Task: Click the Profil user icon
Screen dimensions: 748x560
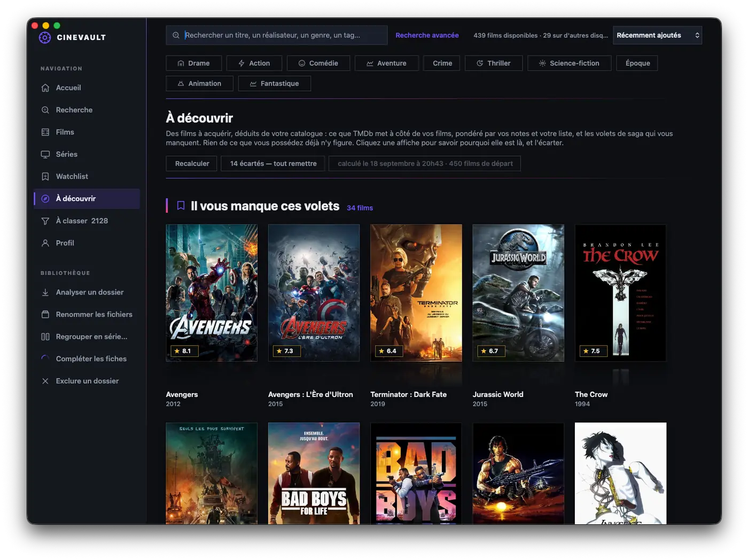Action: click(45, 243)
